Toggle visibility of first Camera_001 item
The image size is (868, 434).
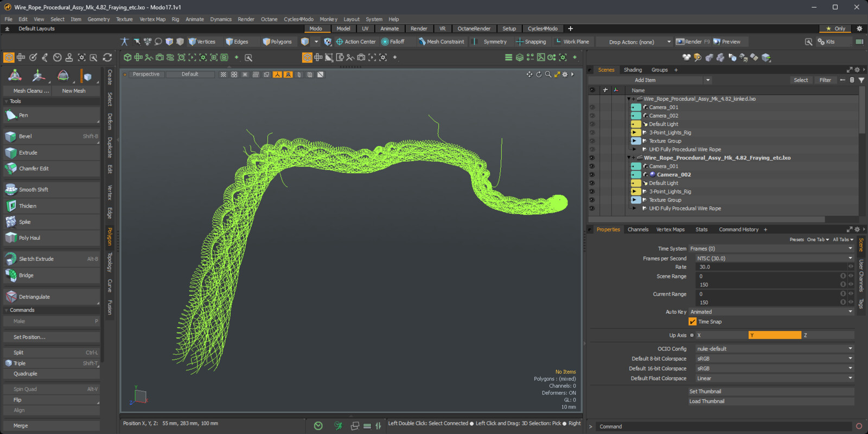[x=592, y=107]
